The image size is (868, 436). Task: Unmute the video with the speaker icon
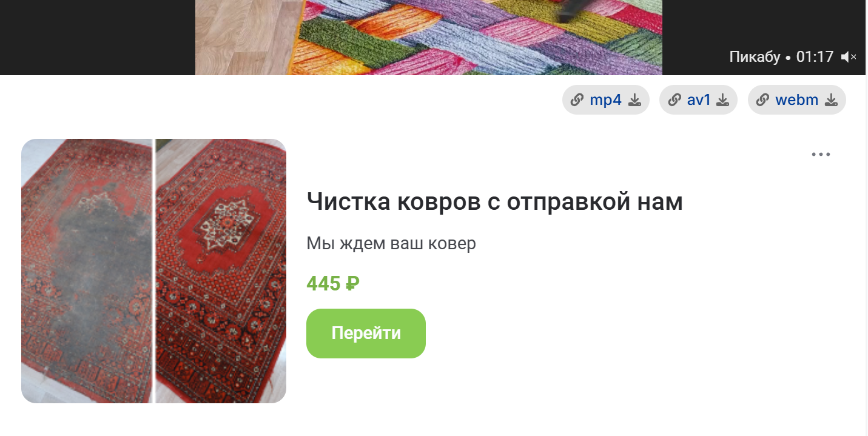point(849,57)
